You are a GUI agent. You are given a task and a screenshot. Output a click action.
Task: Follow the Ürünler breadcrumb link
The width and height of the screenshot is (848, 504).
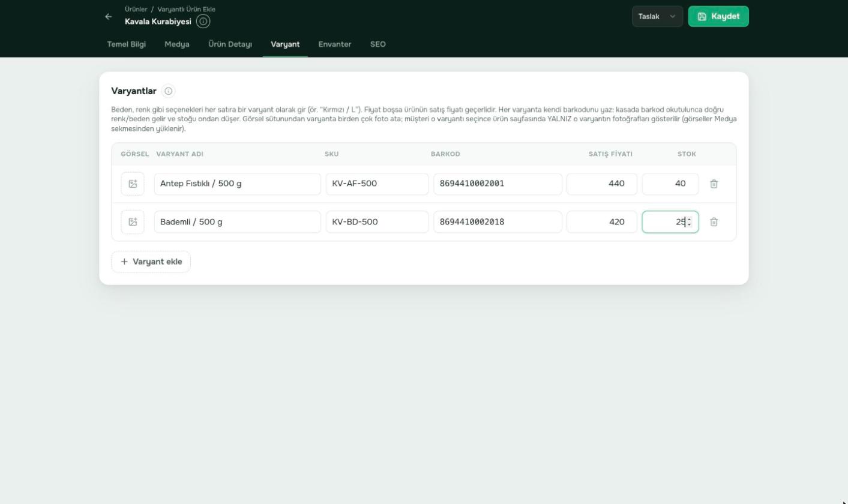pos(136,9)
